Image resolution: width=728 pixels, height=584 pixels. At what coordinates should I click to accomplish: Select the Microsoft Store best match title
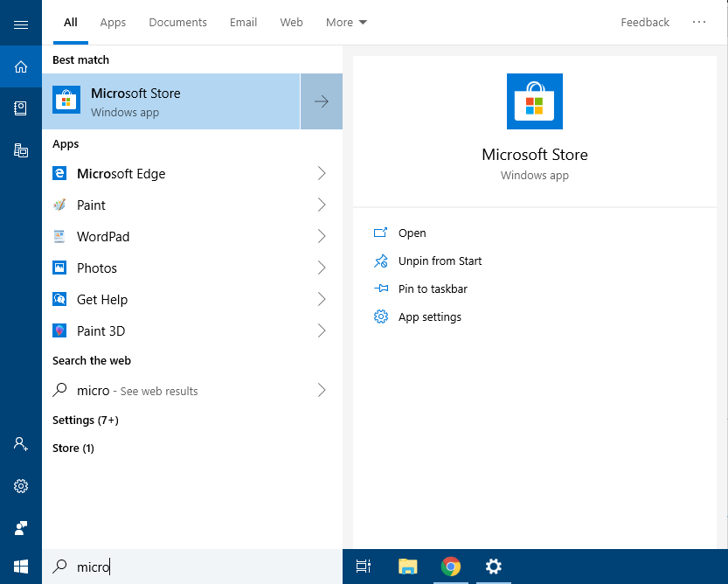(x=135, y=94)
